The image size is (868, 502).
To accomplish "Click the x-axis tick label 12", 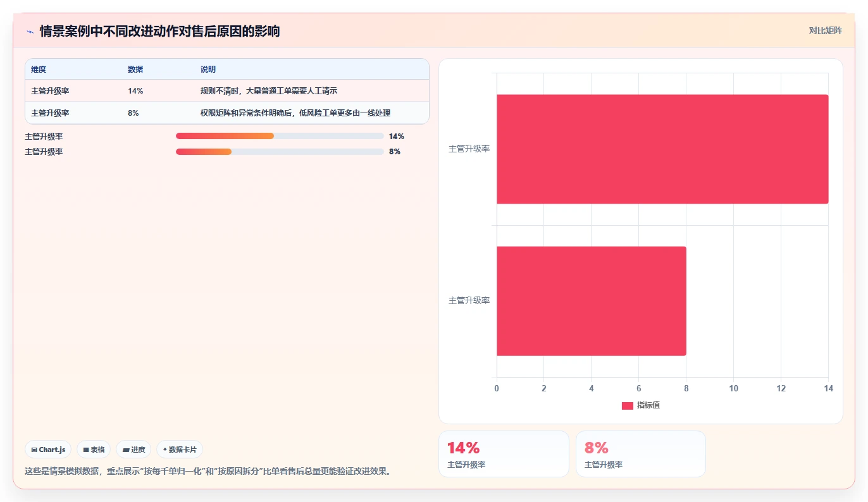I will [781, 388].
